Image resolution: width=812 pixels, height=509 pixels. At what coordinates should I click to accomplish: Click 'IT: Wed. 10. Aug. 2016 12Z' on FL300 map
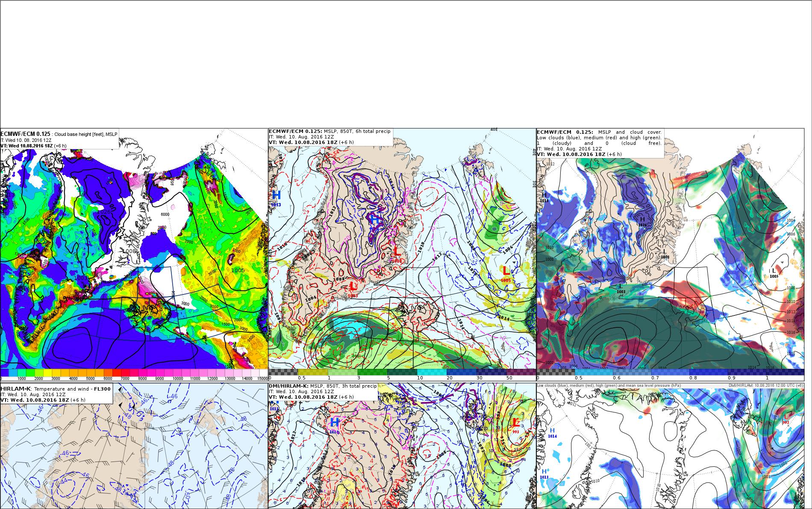tap(33, 394)
